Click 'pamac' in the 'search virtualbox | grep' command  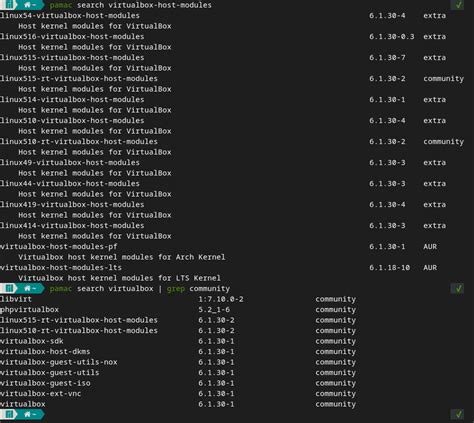(x=61, y=289)
